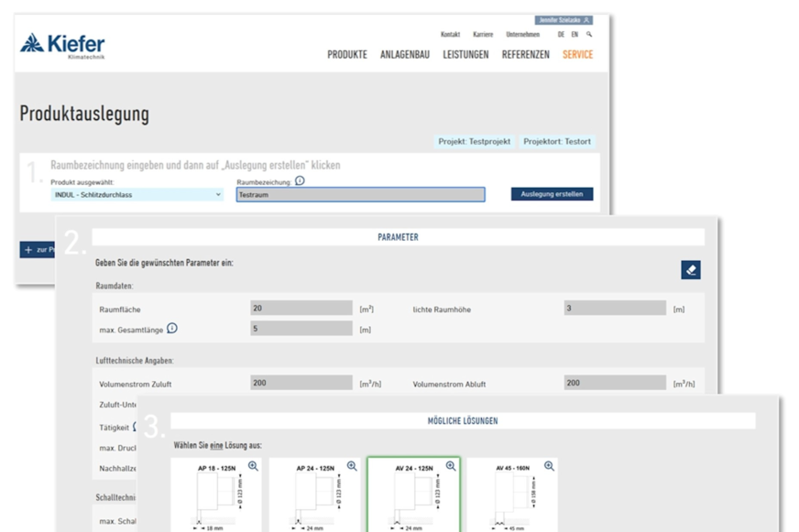Magnify the AV 45 - 160N solution
Image resolution: width=799 pixels, height=532 pixels.
click(x=549, y=466)
